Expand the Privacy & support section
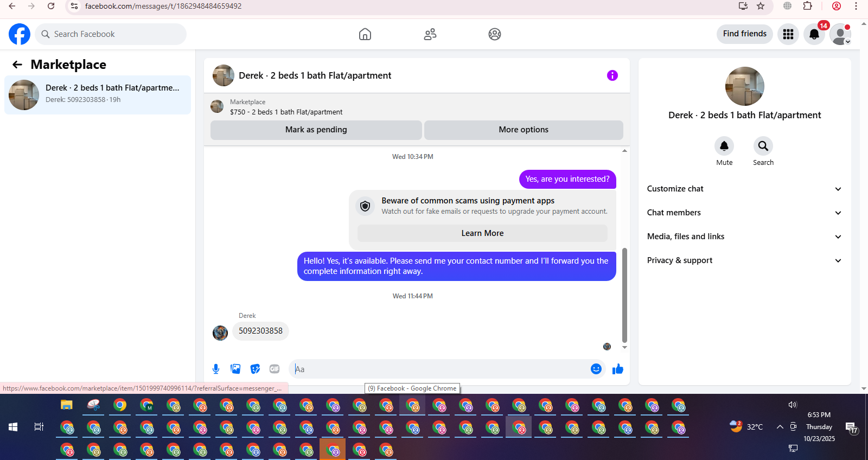 (744, 260)
